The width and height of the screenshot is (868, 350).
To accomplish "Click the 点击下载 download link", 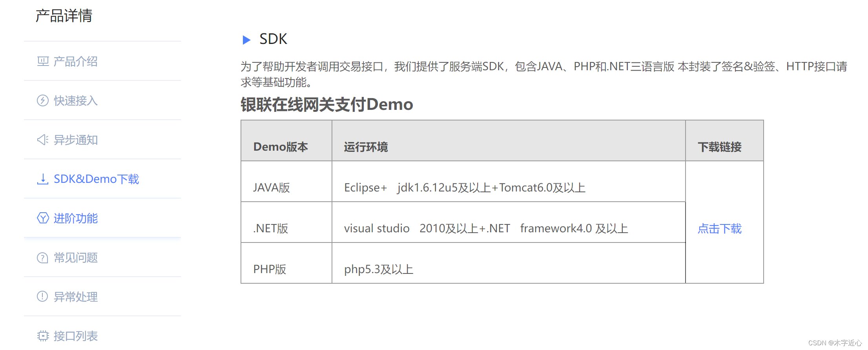I will point(719,228).
